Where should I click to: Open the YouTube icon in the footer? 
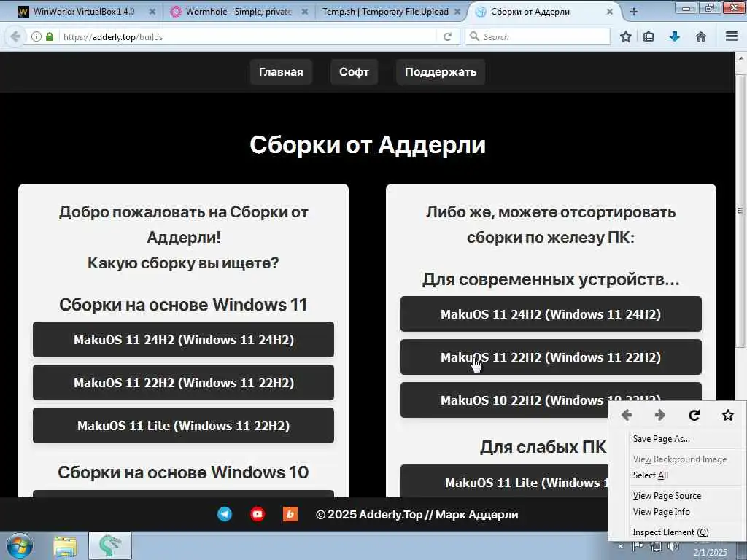(x=258, y=514)
